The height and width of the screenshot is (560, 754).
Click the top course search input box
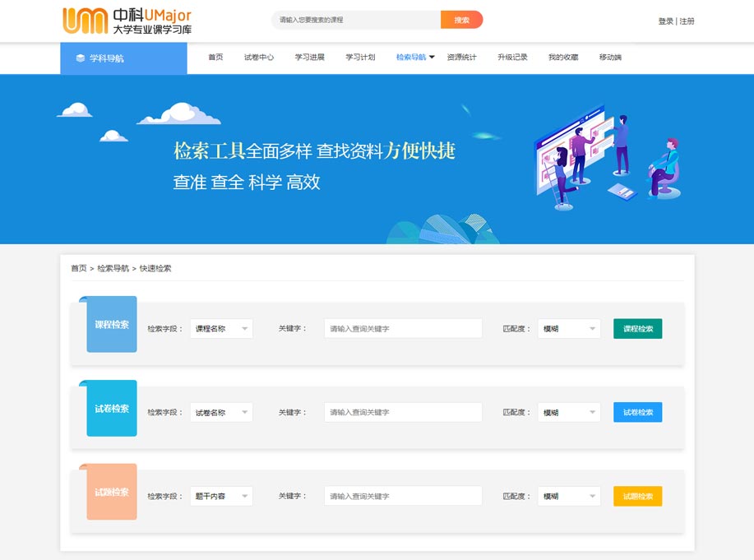coord(357,20)
